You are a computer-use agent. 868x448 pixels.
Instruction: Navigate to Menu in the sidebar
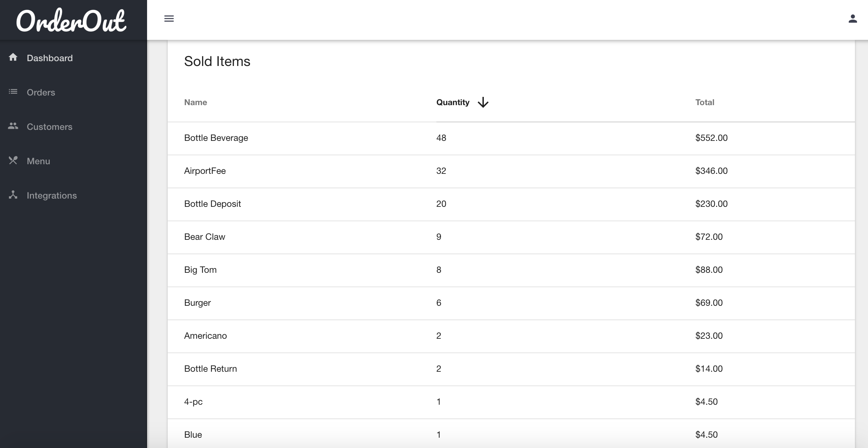point(38,161)
